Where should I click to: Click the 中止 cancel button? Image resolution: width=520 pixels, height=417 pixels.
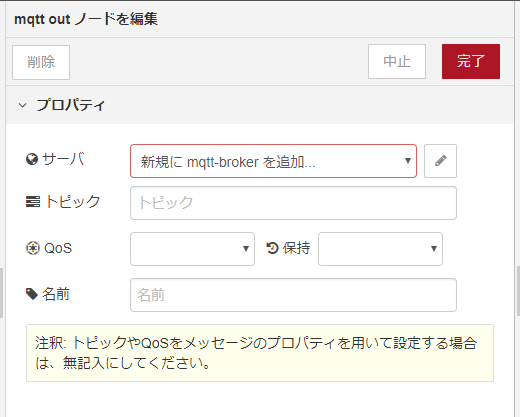point(397,61)
